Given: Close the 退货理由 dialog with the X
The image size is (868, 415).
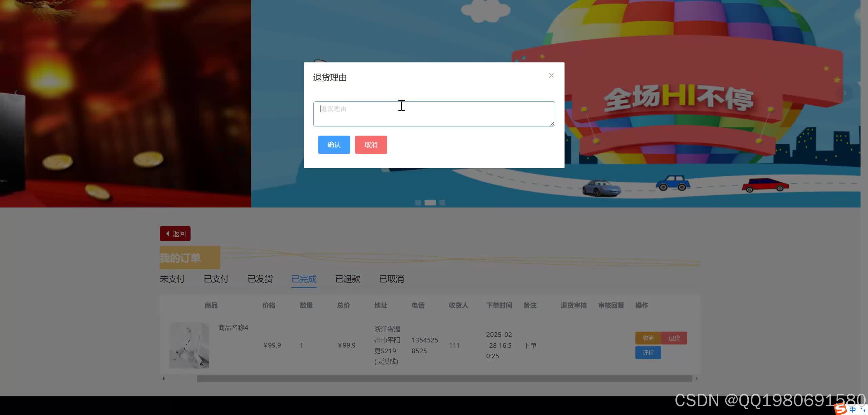Looking at the screenshot, I should coord(551,75).
